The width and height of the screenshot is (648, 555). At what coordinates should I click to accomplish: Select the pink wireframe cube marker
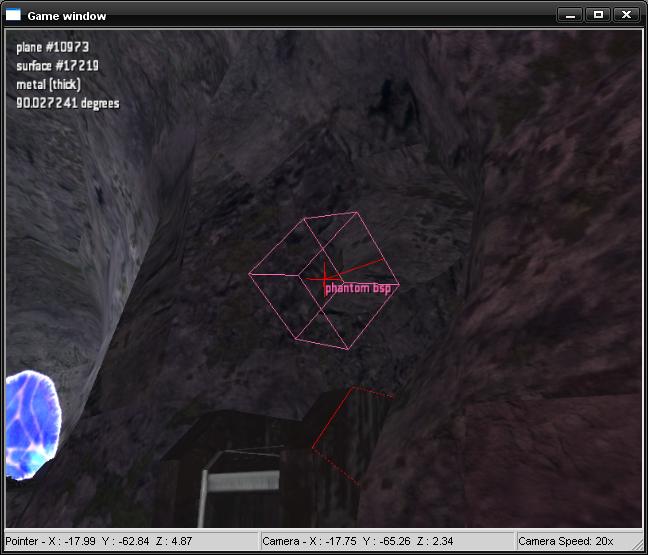324,281
